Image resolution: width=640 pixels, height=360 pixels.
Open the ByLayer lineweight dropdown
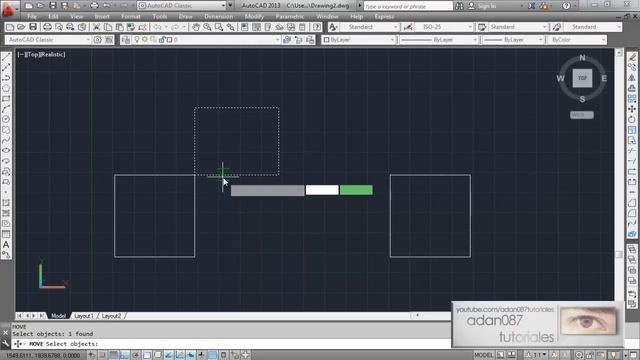click(x=513, y=40)
